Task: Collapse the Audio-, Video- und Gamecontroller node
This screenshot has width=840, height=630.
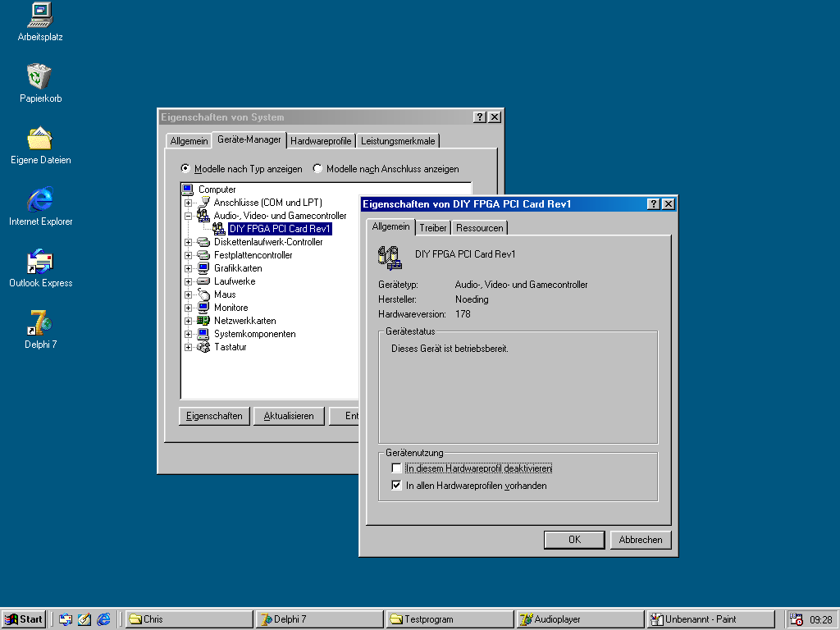Action: coord(189,216)
